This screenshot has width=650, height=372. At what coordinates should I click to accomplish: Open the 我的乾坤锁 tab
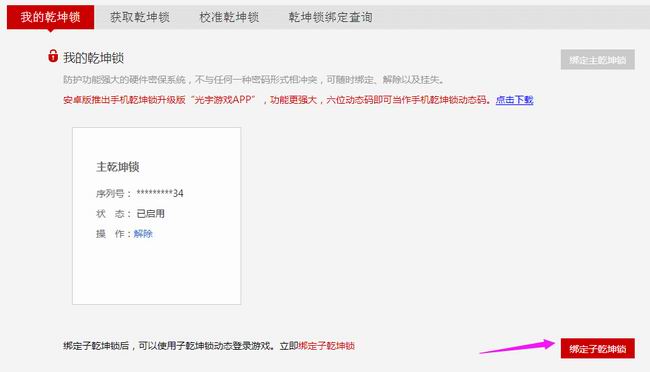click(x=51, y=17)
